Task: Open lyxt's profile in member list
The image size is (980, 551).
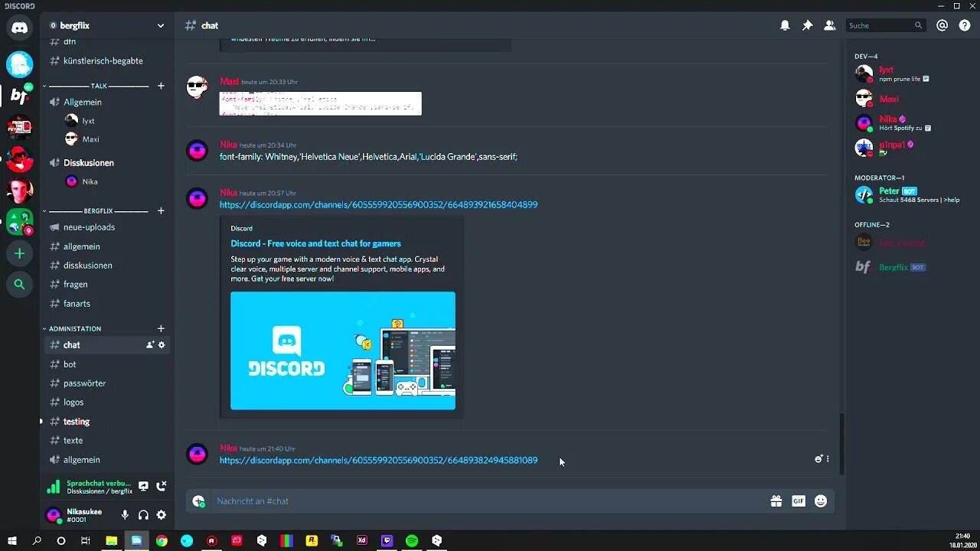Action: pos(910,73)
